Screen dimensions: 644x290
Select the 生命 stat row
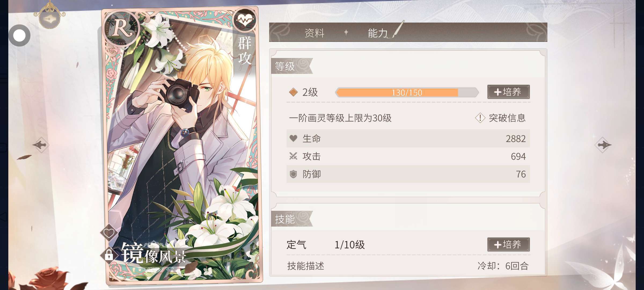tap(408, 139)
